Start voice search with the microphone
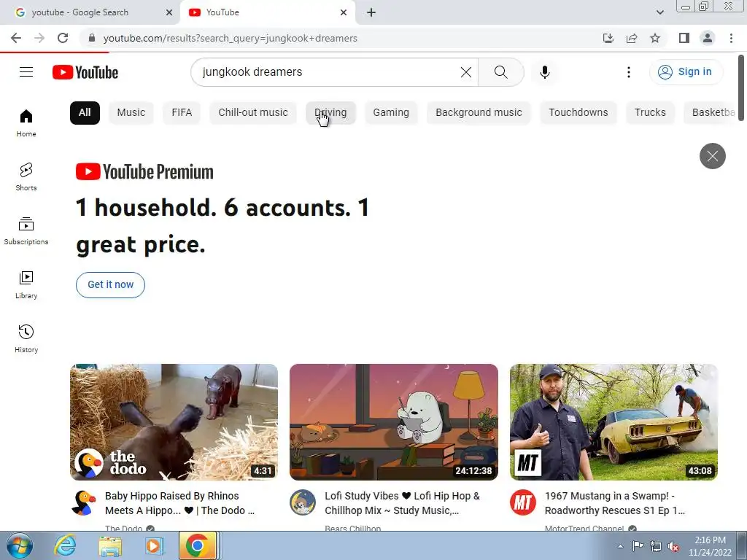This screenshot has width=747, height=560. point(544,72)
